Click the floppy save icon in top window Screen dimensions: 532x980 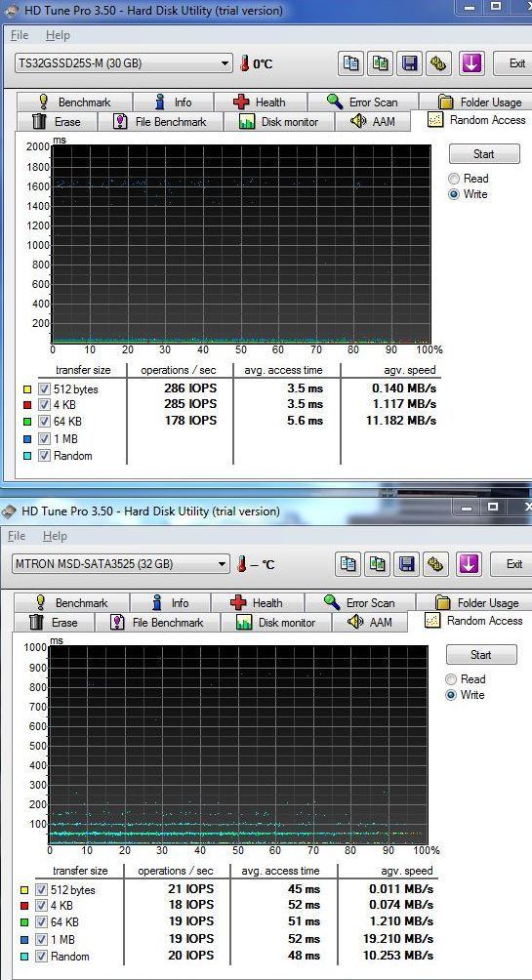409,63
